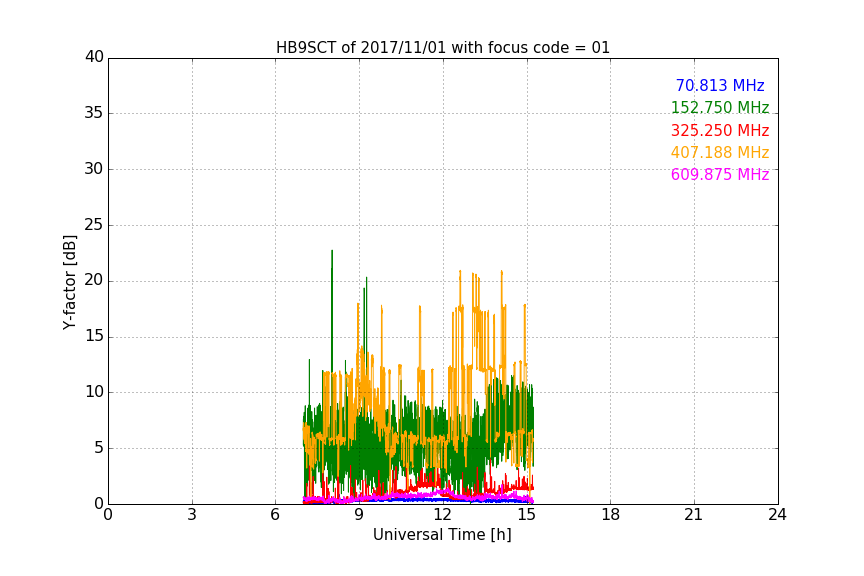Select the 407.188 MHz legend label
This screenshot has height=576, width=864.
coord(720,152)
